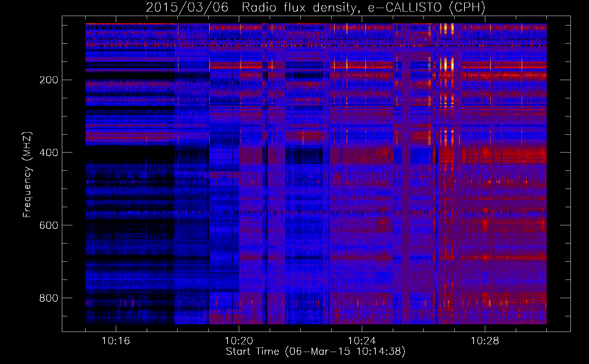The width and height of the screenshot is (589, 364).
Task: Click the plot title 'Radio flux density, e-CALLISTO (CPH)'
Action: [x=363, y=7]
